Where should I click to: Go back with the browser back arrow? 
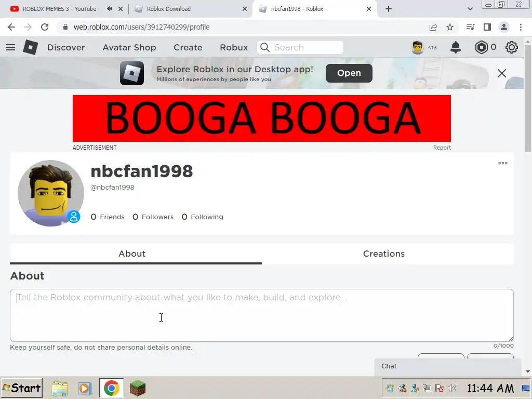coord(11,27)
